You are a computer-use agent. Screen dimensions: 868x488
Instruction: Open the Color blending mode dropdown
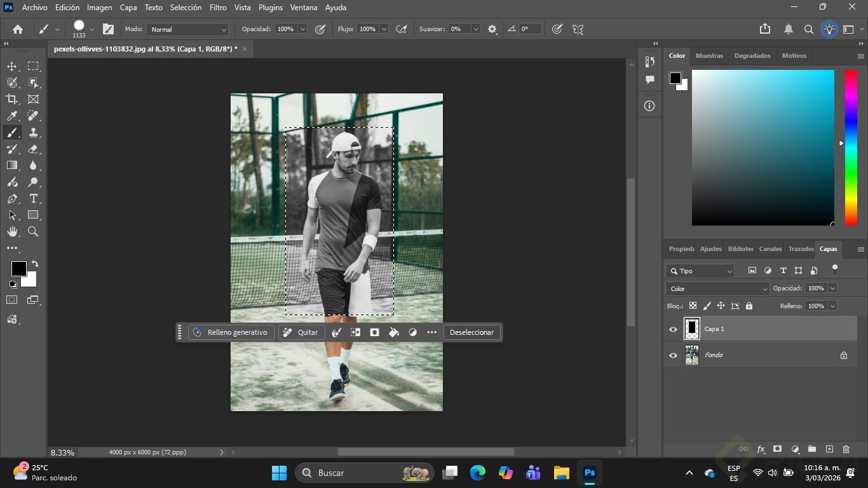[717, 288]
